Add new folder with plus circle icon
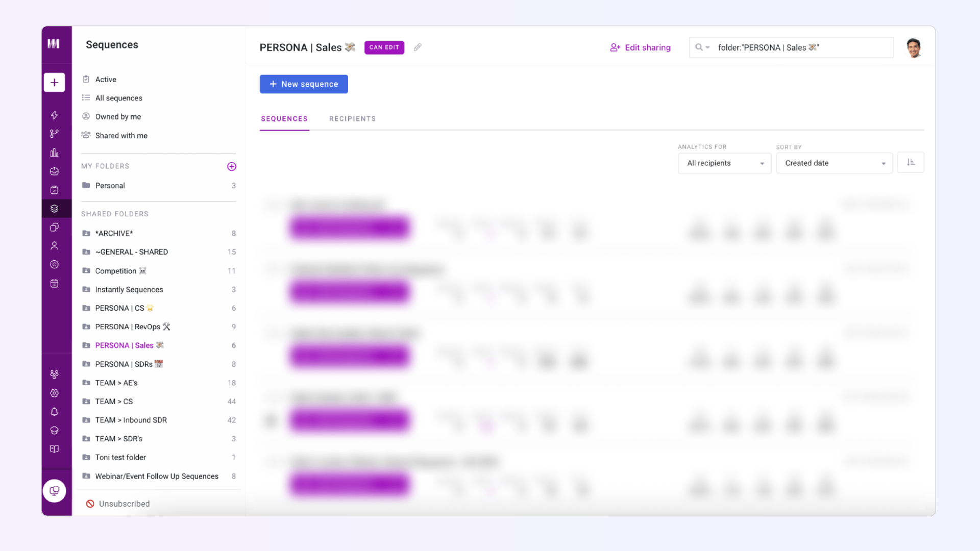This screenshot has width=980, height=551. (x=231, y=166)
